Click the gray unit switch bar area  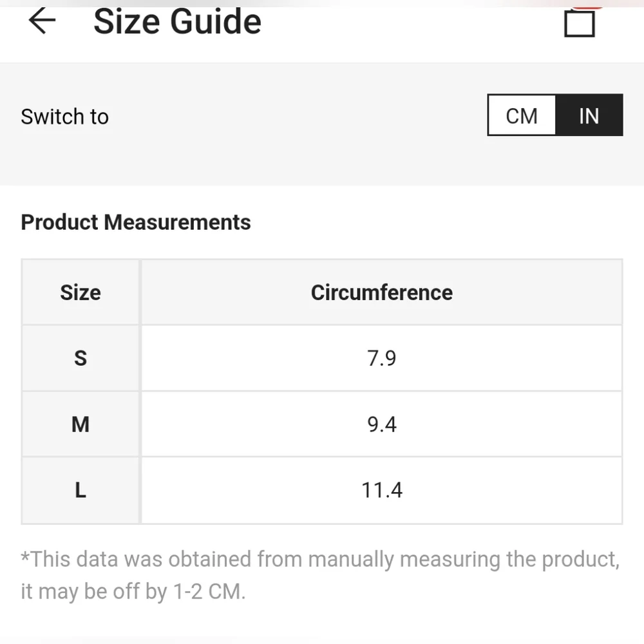[x=322, y=124]
